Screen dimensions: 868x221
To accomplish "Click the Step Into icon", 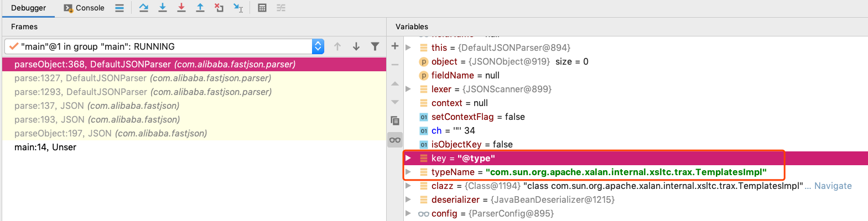I will [x=163, y=8].
